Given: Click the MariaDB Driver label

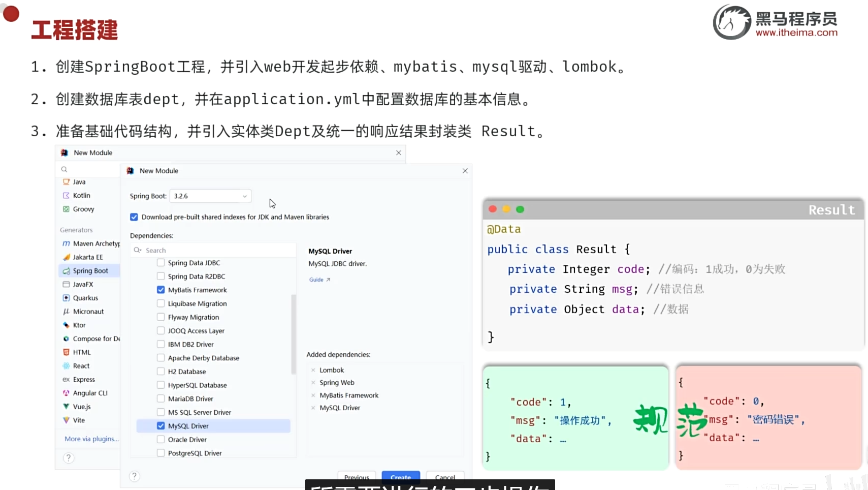Looking at the screenshot, I should 190,399.
